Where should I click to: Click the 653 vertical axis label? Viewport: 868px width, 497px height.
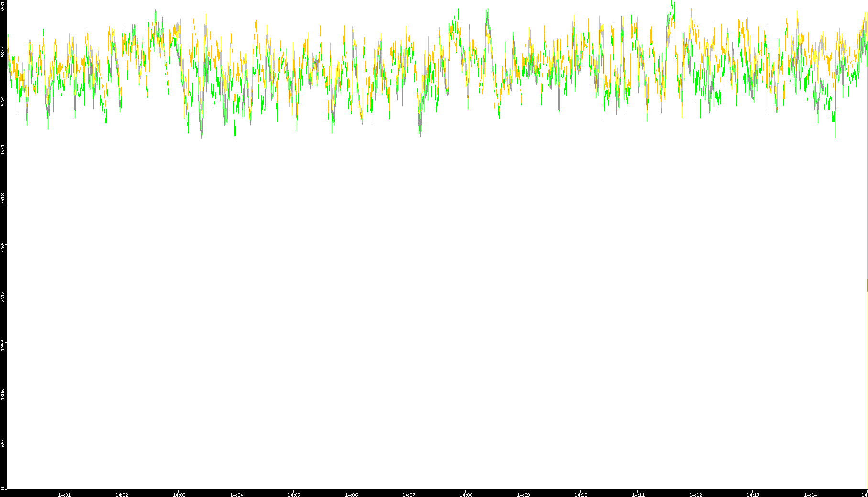tap(3, 443)
